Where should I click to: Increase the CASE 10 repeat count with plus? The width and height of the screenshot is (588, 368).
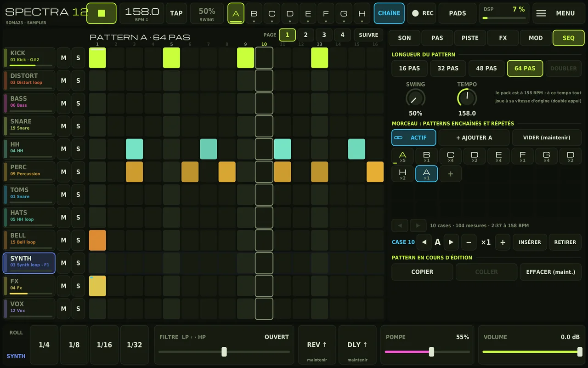click(x=503, y=242)
